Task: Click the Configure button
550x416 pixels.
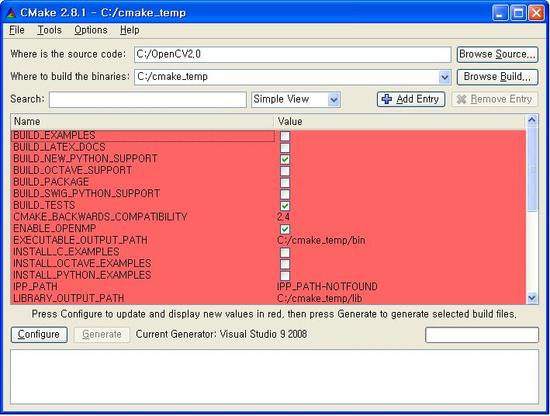Action: (39, 335)
